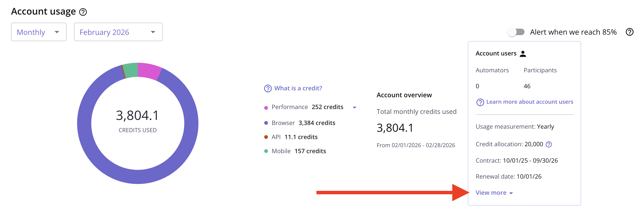
Task: Open the February 2026 month dropdown
Action: pos(118,32)
